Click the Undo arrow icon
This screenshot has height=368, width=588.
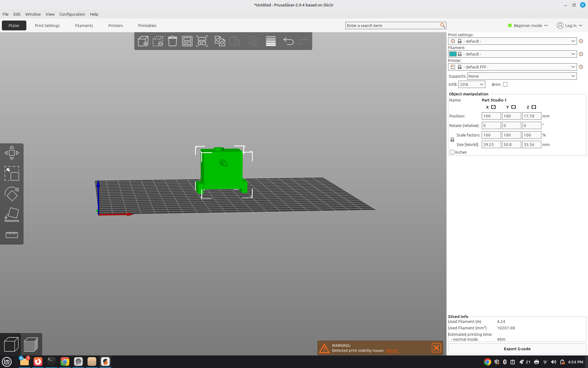point(288,41)
